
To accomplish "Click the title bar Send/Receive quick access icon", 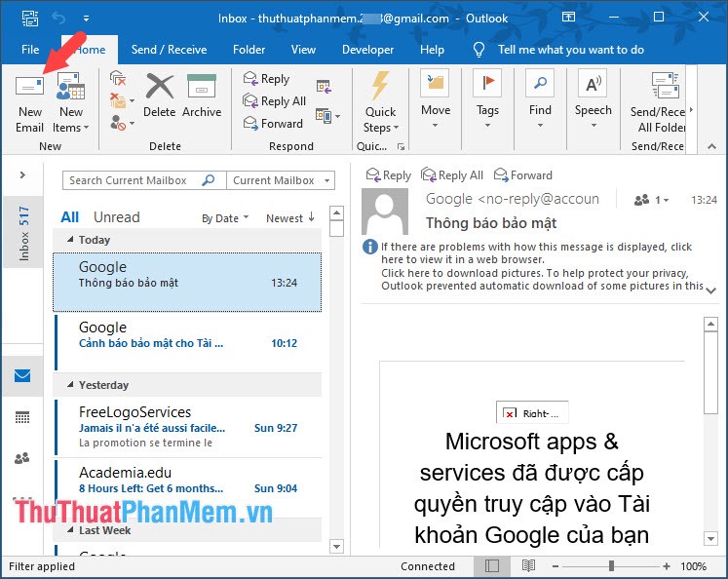I will click(30, 19).
